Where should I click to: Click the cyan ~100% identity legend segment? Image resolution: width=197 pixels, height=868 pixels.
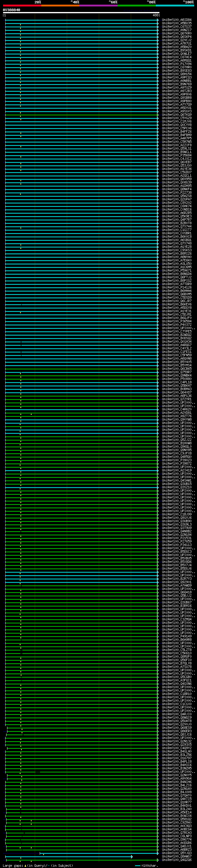pyautogui.click(x=175, y=6)
